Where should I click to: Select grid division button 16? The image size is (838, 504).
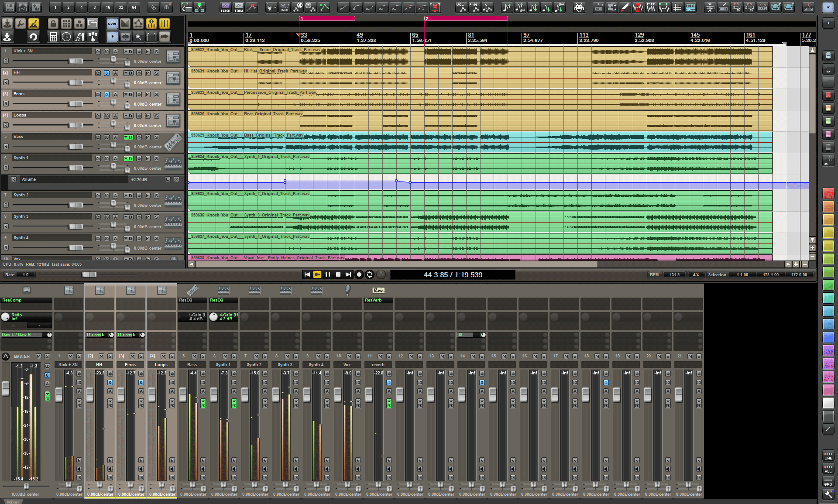click(108, 7)
